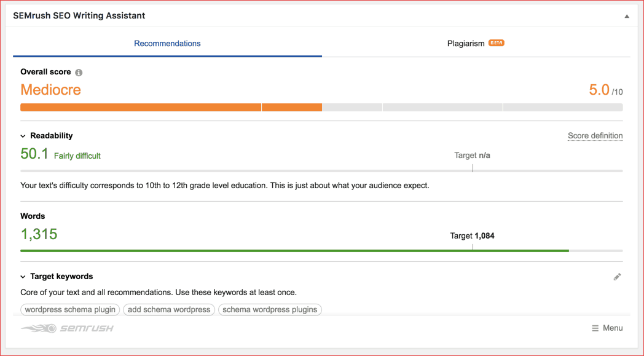Edit target keywords with pencil icon
This screenshot has height=356, width=644.
[x=618, y=277]
